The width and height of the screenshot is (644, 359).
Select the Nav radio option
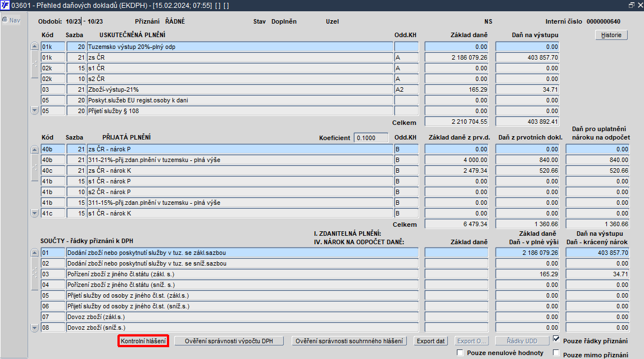(x=5, y=20)
